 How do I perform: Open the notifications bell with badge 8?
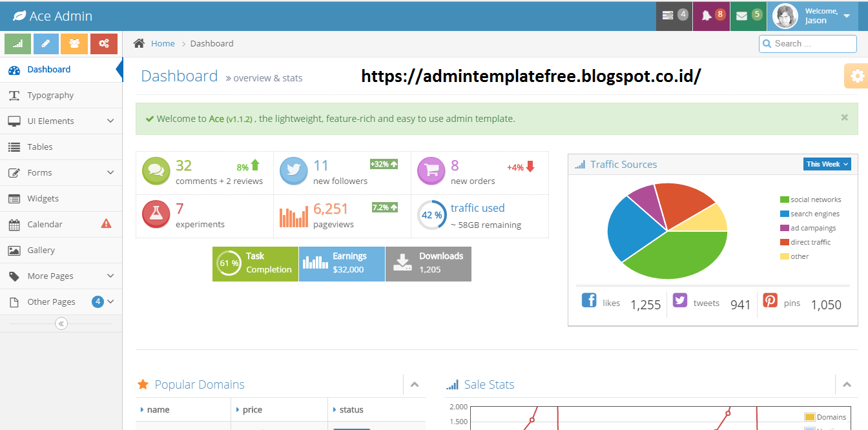[711, 15]
